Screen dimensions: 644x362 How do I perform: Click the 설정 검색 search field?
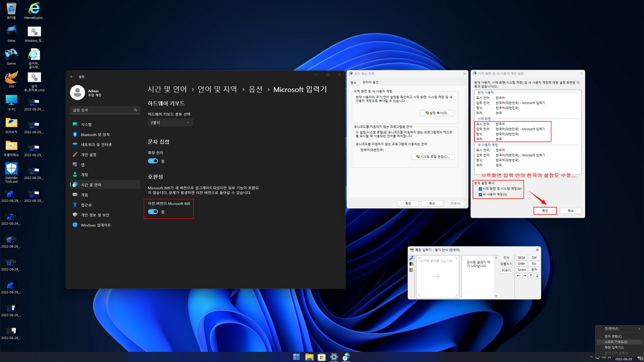pos(105,110)
